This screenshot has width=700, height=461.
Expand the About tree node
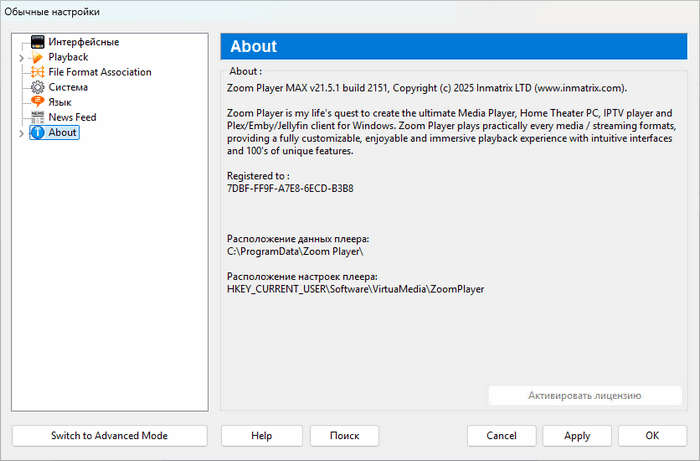coord(21,133)
